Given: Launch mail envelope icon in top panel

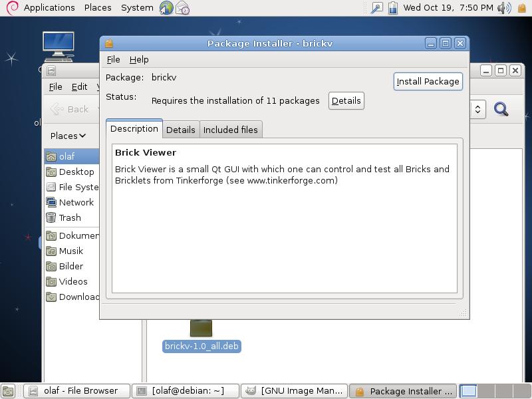Looking at the screenshot, I should tap(183, 8).
